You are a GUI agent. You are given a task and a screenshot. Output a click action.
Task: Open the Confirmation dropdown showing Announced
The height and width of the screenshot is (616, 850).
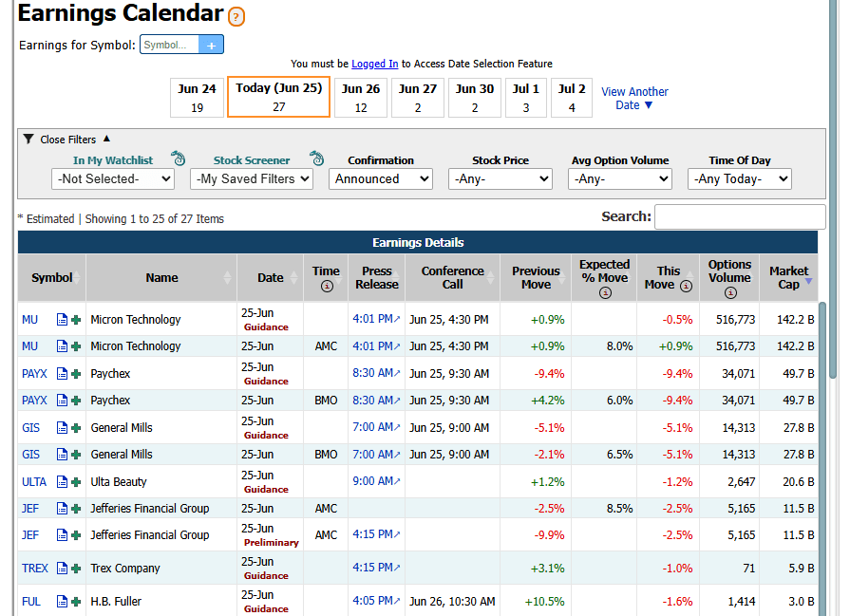tap(381, 178)
